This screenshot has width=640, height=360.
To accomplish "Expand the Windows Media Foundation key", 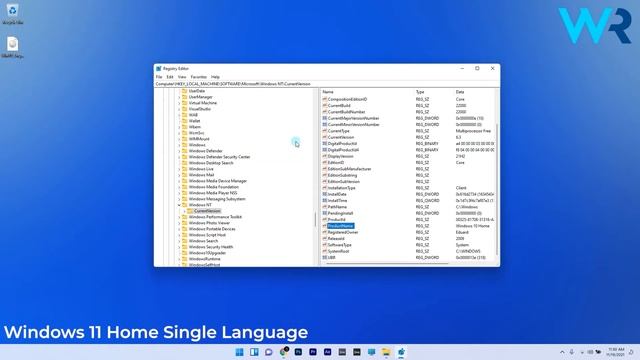I will click(179, 187).
